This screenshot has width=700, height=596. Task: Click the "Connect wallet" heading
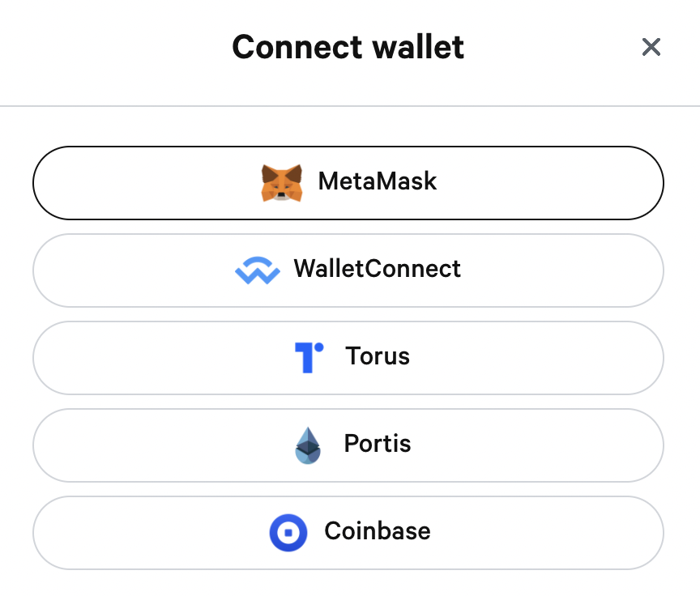[x=348, y=47]
